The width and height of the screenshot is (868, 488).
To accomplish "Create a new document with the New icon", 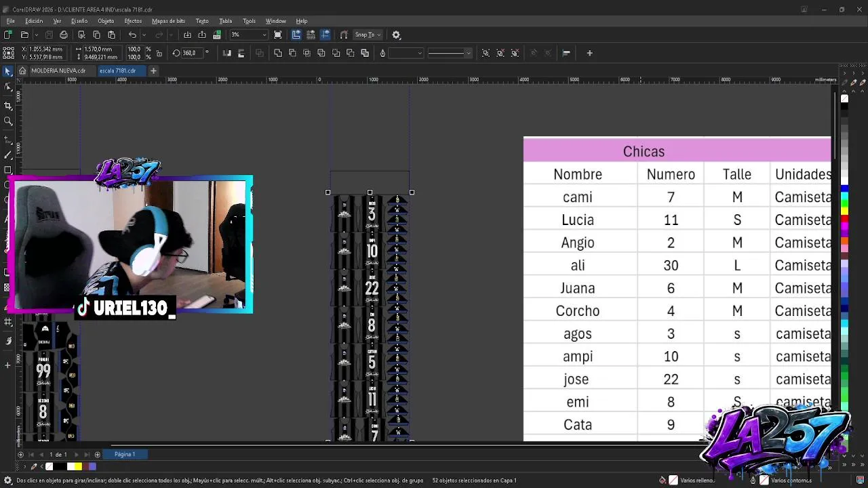I will click(x=8, y=35).
